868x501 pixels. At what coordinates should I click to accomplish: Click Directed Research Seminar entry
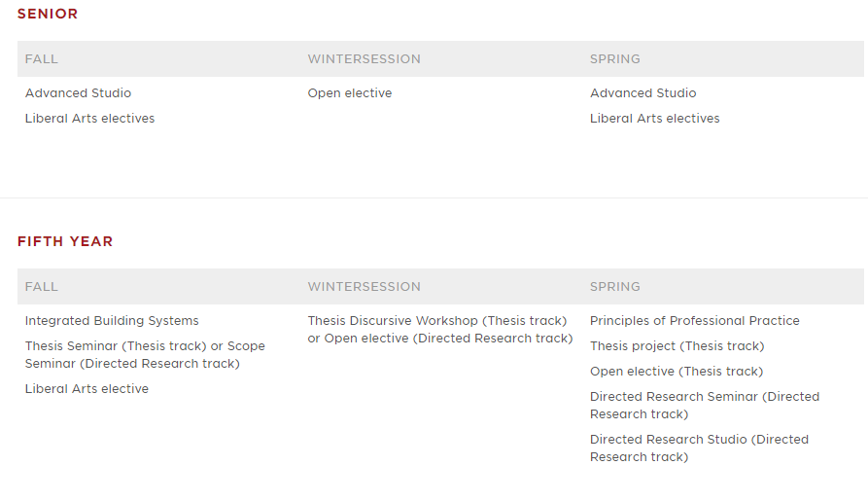pos(705,406)
